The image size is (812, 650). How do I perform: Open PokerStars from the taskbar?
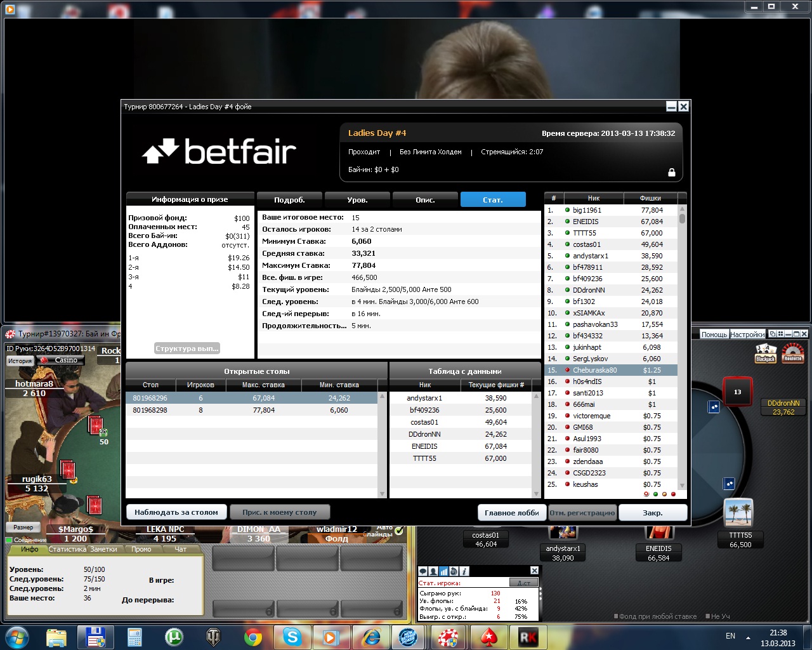coord(489,637)
